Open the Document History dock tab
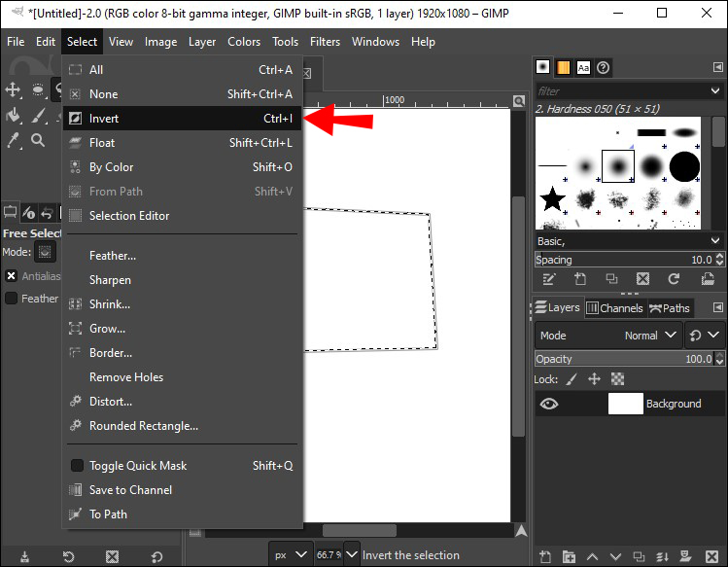728x567 pixels. (x=604, y=68)
